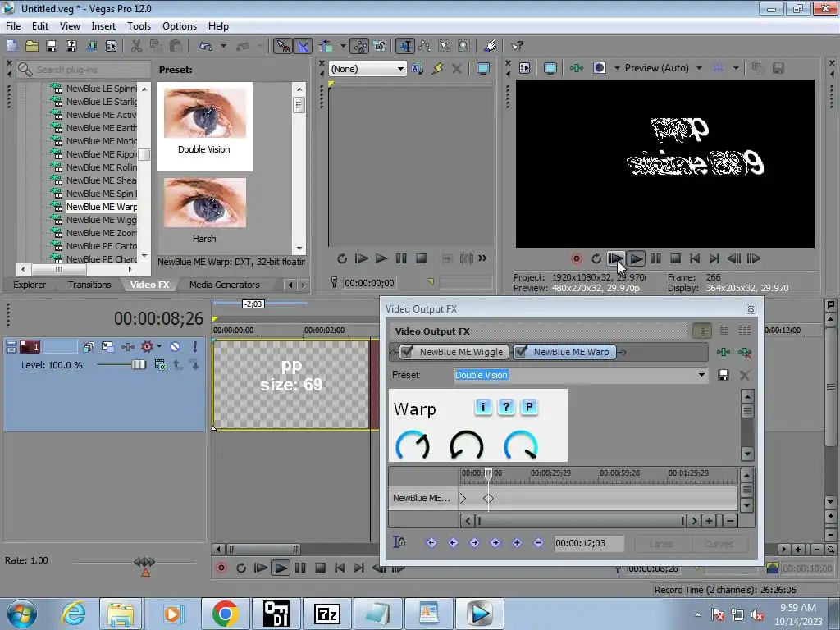Viewport: 840px width, 630px height.
Task: Click Video Output FX icon in preview
Action: 577,68
